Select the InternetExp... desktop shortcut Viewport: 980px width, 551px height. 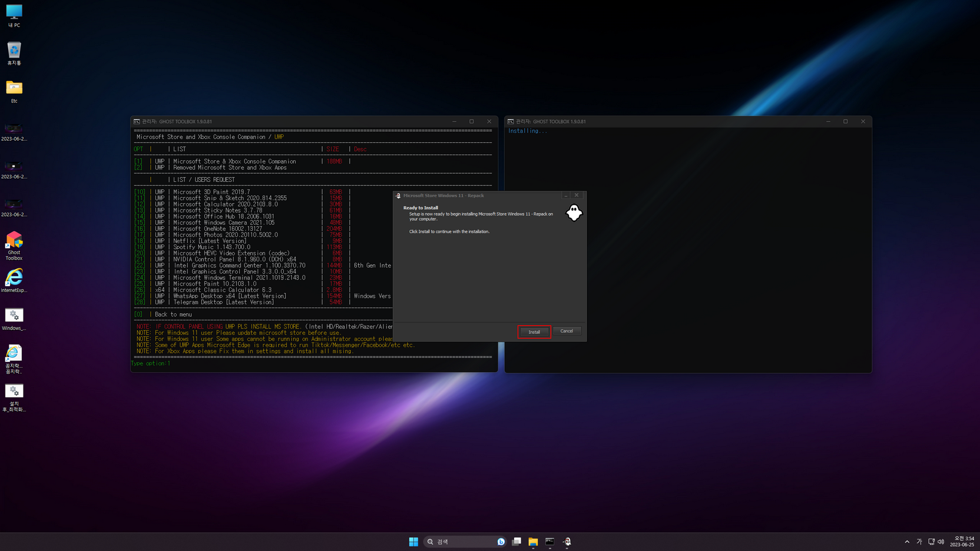[14, 281]
